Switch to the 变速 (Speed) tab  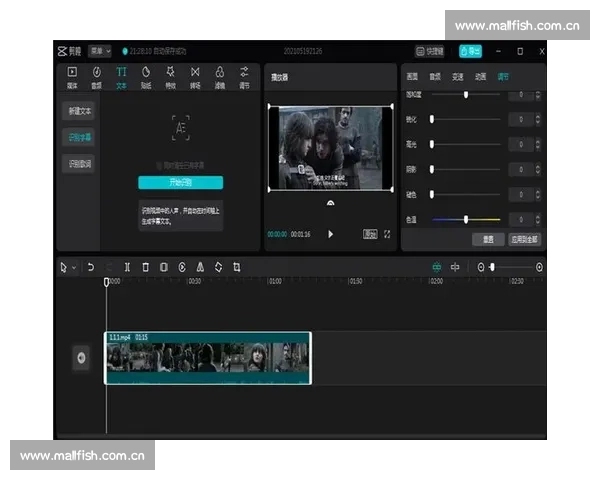click(457, 76)
